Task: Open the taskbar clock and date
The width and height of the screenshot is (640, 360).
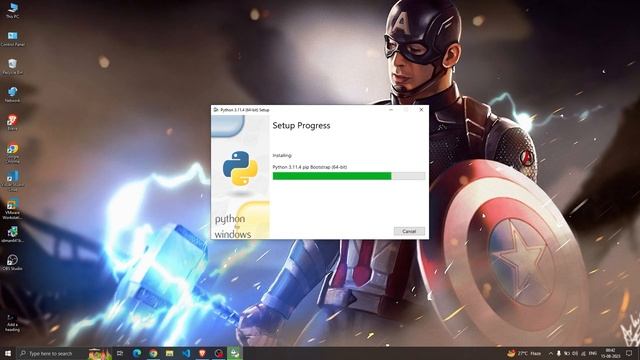Action: pos(611,353)
